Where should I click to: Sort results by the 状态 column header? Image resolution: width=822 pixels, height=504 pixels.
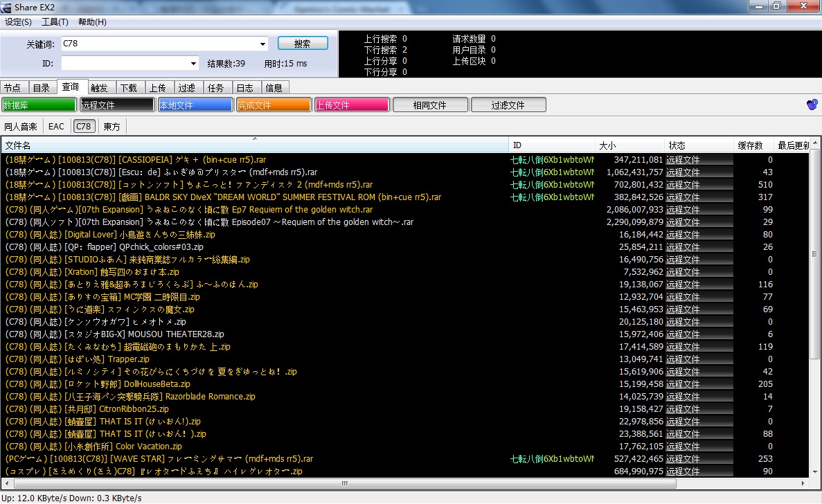(699, 145)
